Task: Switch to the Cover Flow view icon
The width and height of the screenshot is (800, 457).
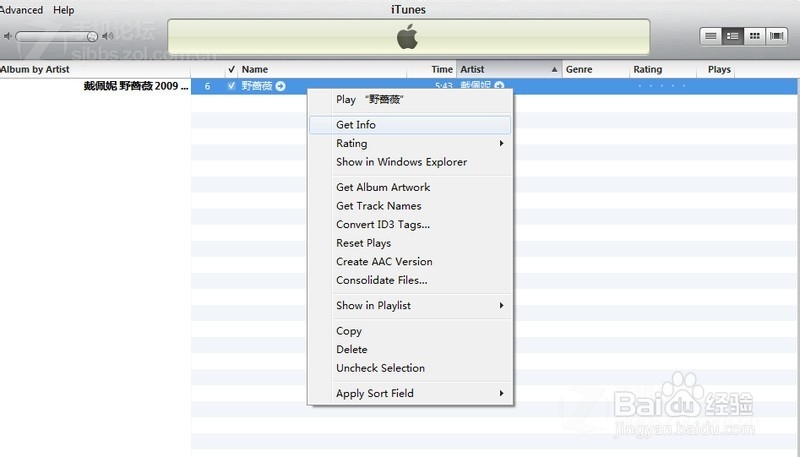Action: pyautogui.click(x=777, y=36)
